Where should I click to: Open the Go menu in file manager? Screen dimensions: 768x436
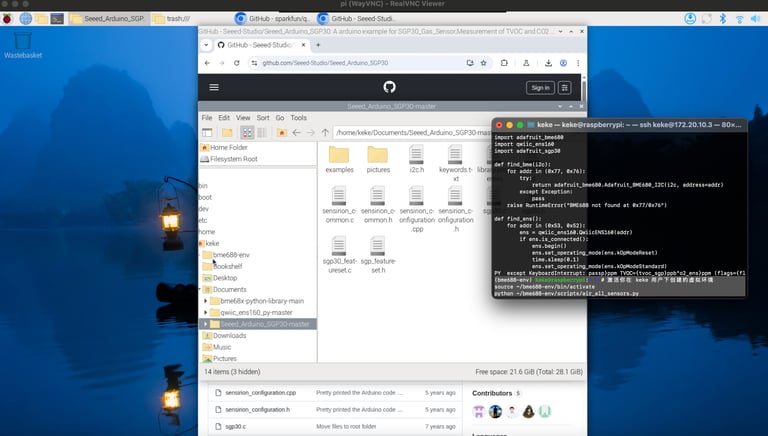point(280,118)
